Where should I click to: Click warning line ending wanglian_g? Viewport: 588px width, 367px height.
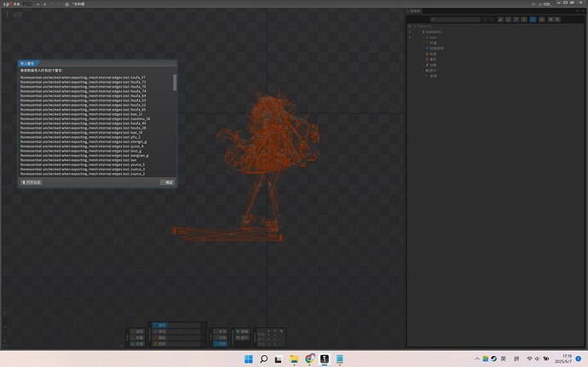point(84,155)
